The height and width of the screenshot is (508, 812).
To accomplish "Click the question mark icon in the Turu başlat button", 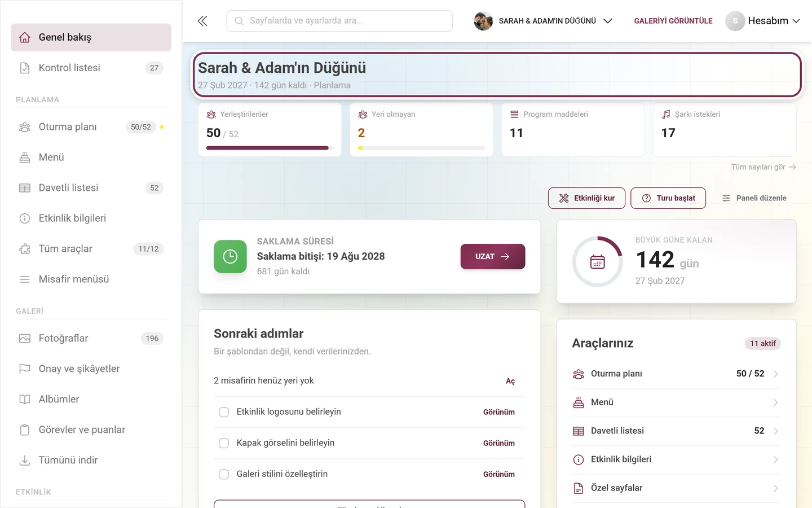I will tap(646, 198).
